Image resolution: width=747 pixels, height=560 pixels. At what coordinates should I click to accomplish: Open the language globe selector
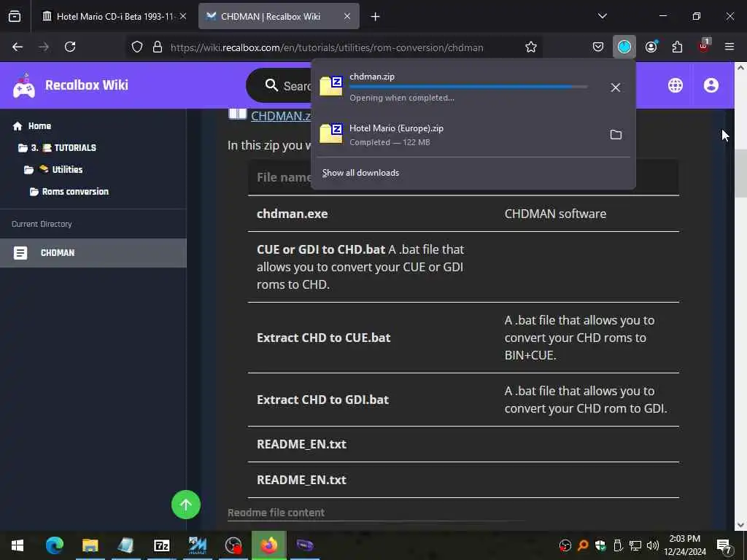pos(675,85)
